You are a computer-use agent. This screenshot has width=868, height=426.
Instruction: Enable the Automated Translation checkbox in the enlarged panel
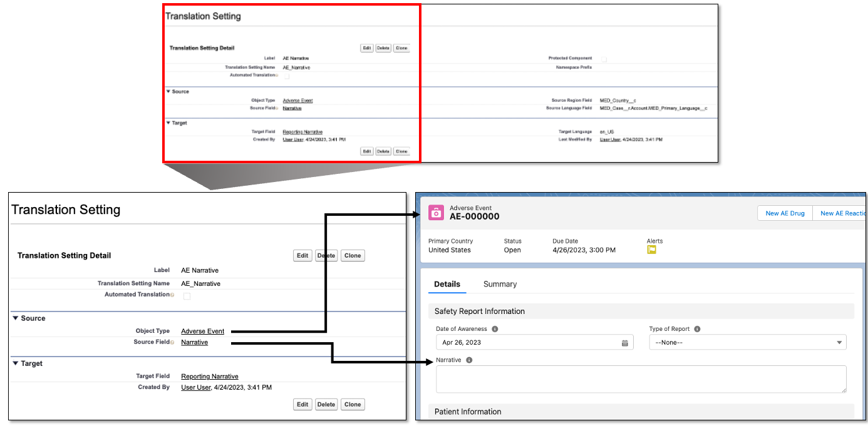[x=187, y=296]
